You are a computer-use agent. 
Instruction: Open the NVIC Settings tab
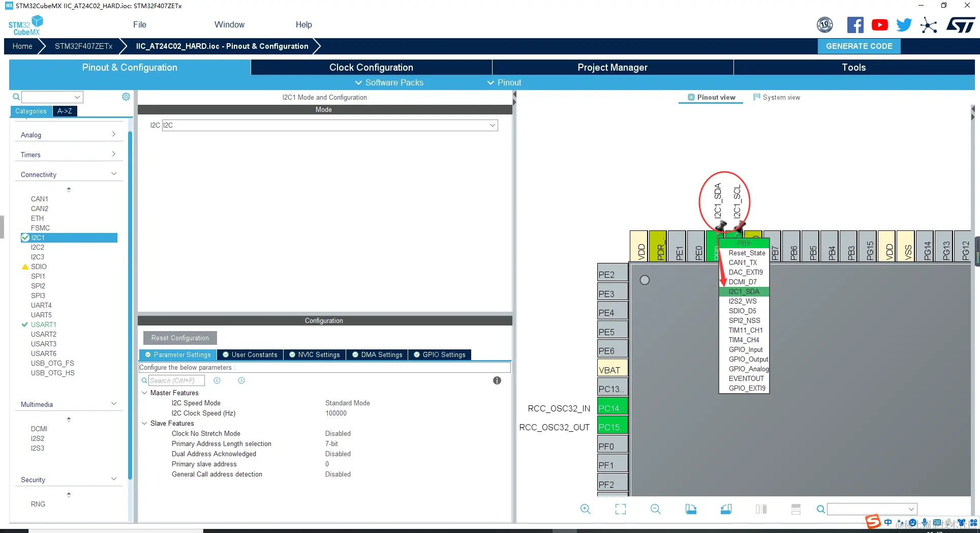tap(315, 354)
